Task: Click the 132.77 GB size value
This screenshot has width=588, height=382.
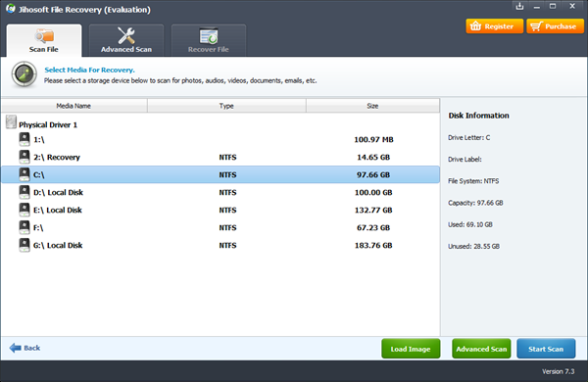Action: [373, 210]
